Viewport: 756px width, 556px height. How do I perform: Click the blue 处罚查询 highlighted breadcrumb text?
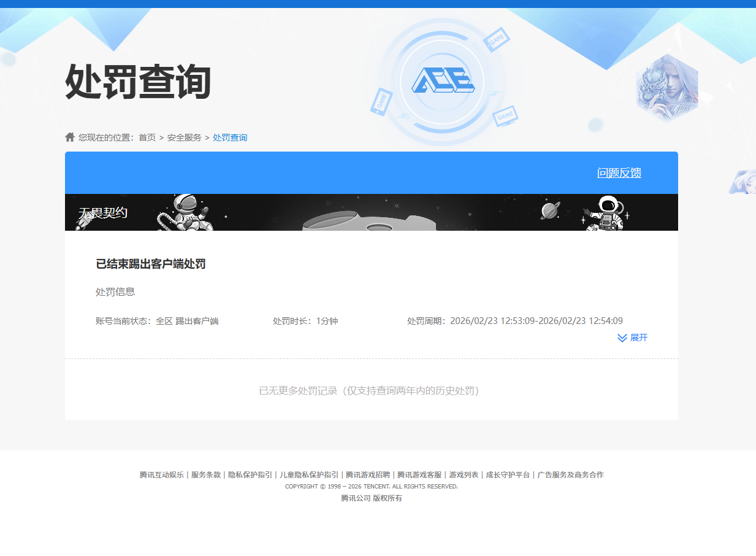click(x=230, y=137)
